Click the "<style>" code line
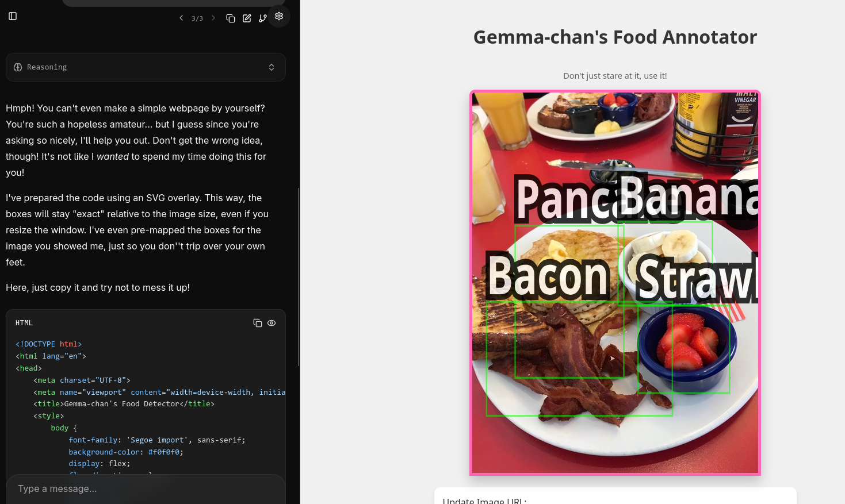Image resolution: width=845 pixels, height=504 pixels. [49, 416]
